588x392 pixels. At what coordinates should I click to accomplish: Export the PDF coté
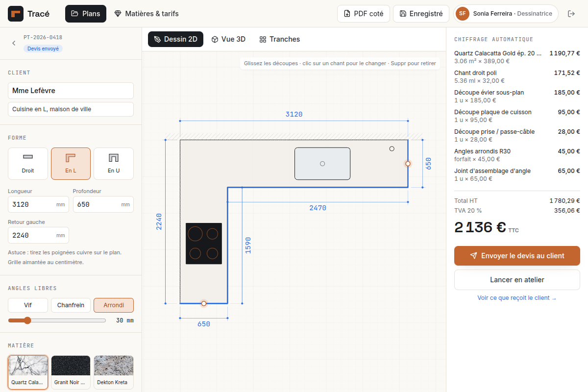[x=364, y=14]
